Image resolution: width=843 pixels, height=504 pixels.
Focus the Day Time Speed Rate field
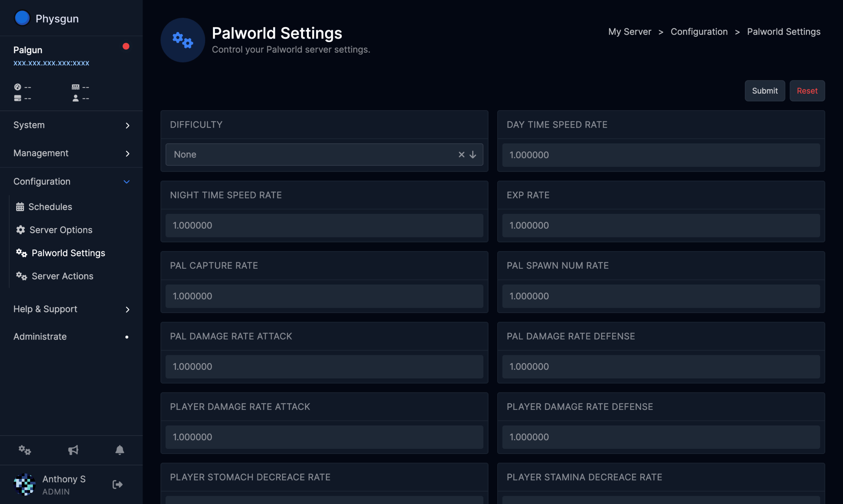(661, 155)
